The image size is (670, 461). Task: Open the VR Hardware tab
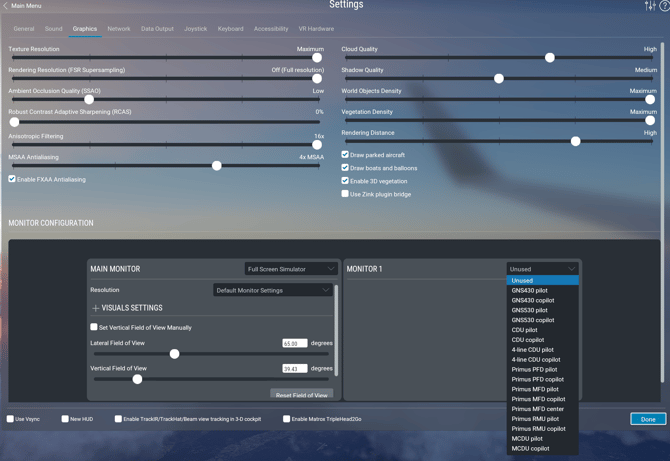coord(316,29)
